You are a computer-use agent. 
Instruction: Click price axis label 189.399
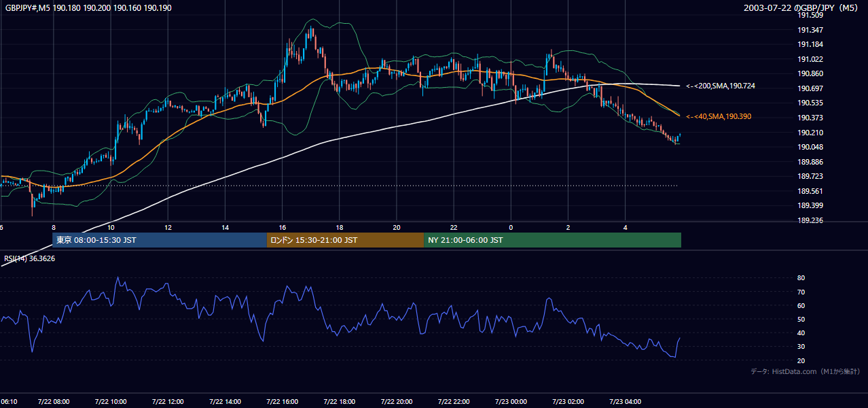pos(811,205)
